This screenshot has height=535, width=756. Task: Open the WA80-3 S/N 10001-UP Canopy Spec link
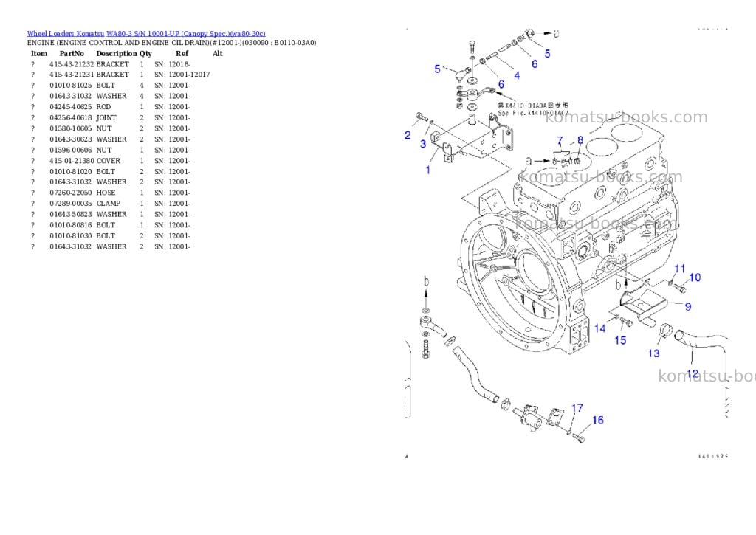coord(185,34)
